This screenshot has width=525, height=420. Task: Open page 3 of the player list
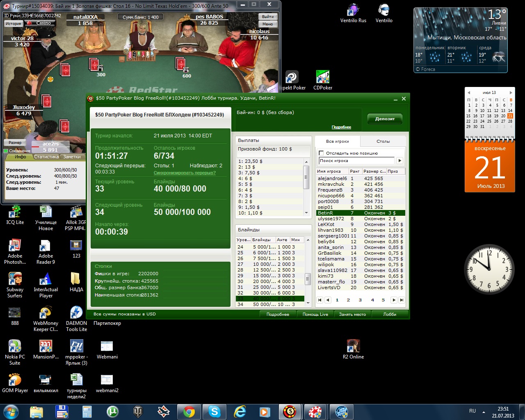360,300
